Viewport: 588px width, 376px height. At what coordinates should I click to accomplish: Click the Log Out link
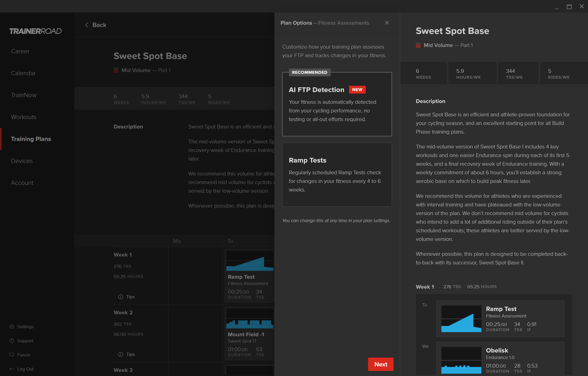tap(25, 369)
